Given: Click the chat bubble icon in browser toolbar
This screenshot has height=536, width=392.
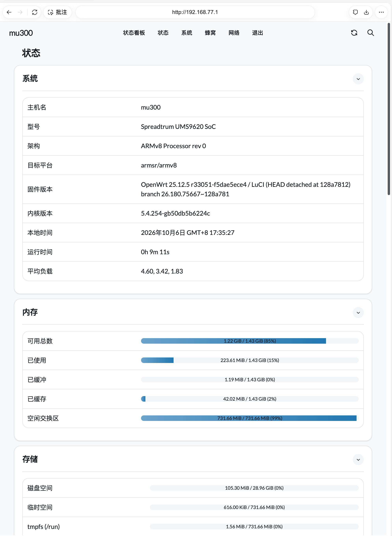Looking at the screenshot, I should (355, 12).
